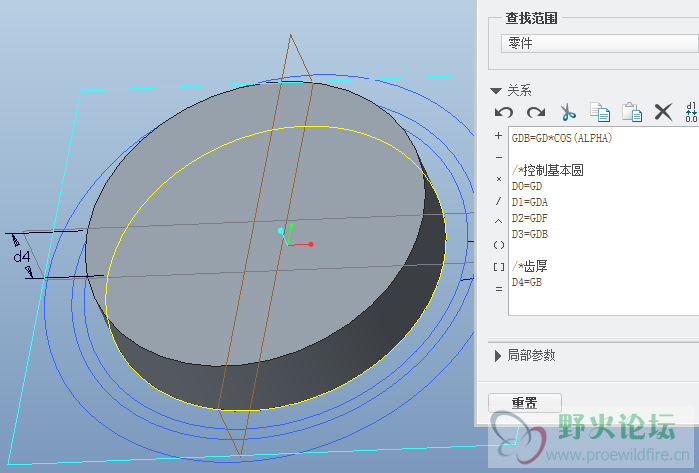This screenshot has height=473, width=699.
Task: Insert division slash operator
Action: pos(499,201)
